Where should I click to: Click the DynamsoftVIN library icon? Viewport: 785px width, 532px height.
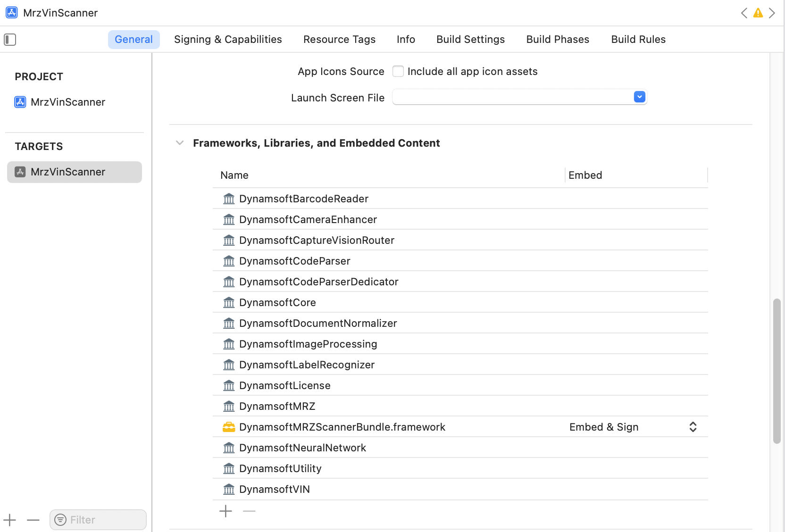coord(229,489)
